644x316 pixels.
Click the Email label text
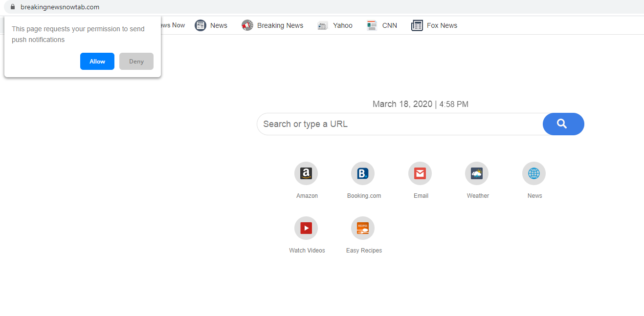click(421, 196)
